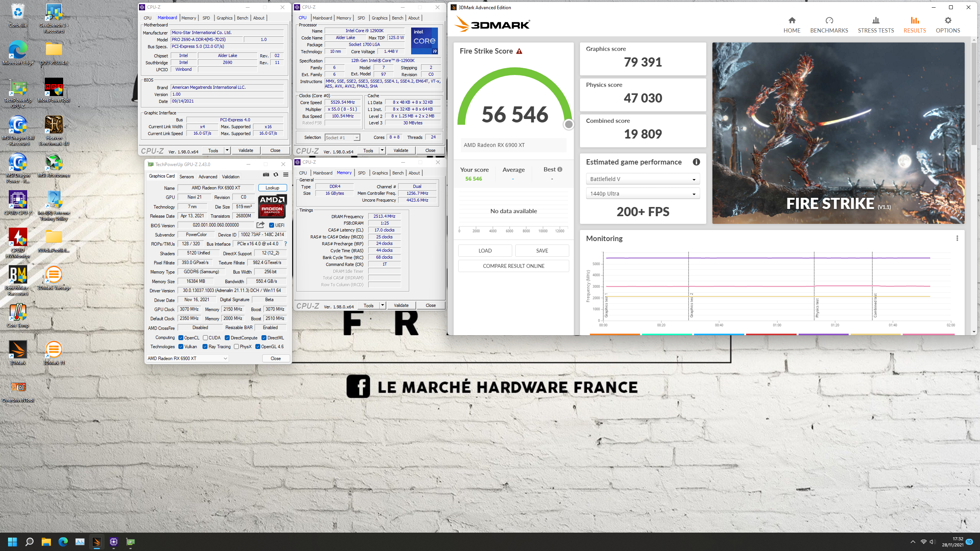Click Validate in CPU-Z Memory window

tap(401, 305)
